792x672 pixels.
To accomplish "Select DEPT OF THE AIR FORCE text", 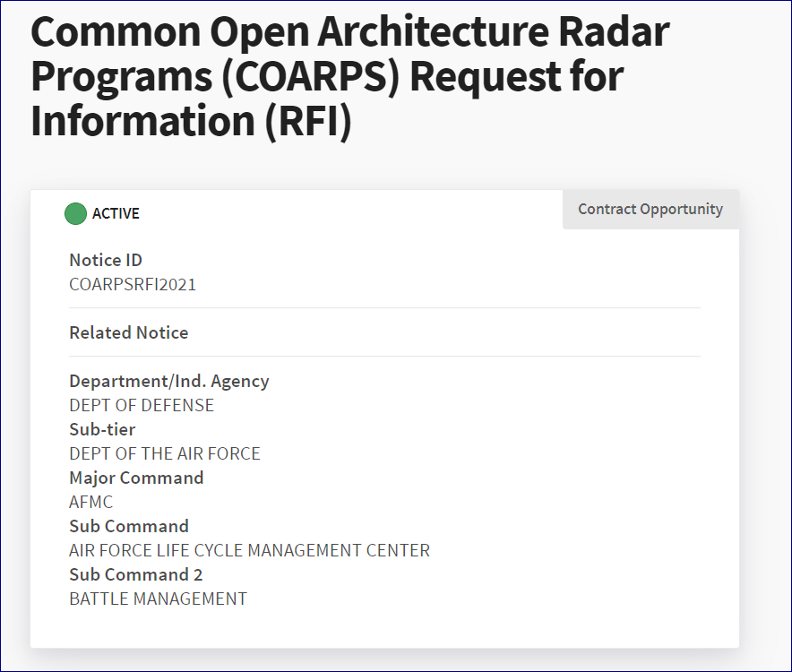I will click(165, 453).
